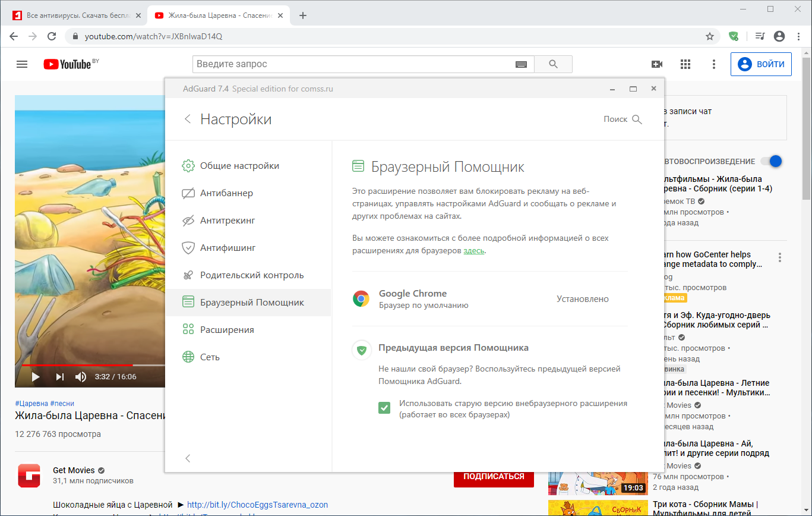The image size is (812, 516).
Task: Open the Get Movies channel avatar
Action: coord(29,476)
